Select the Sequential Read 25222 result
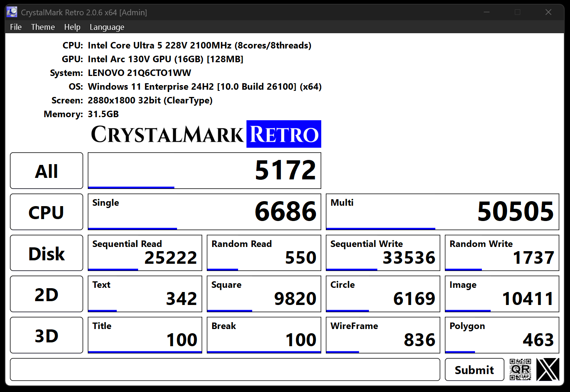 pyautogui.click(x=145, y=253)
